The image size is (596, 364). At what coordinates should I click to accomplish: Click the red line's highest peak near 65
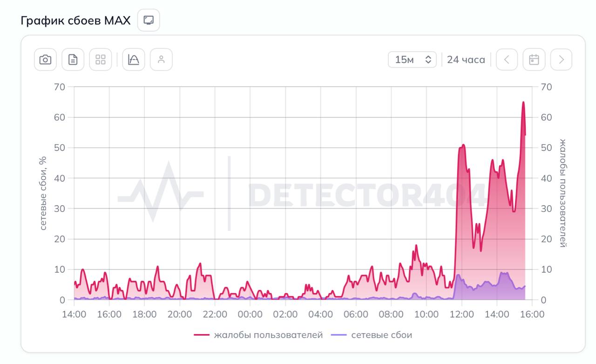pyautogui.click(x=523, y=102)
